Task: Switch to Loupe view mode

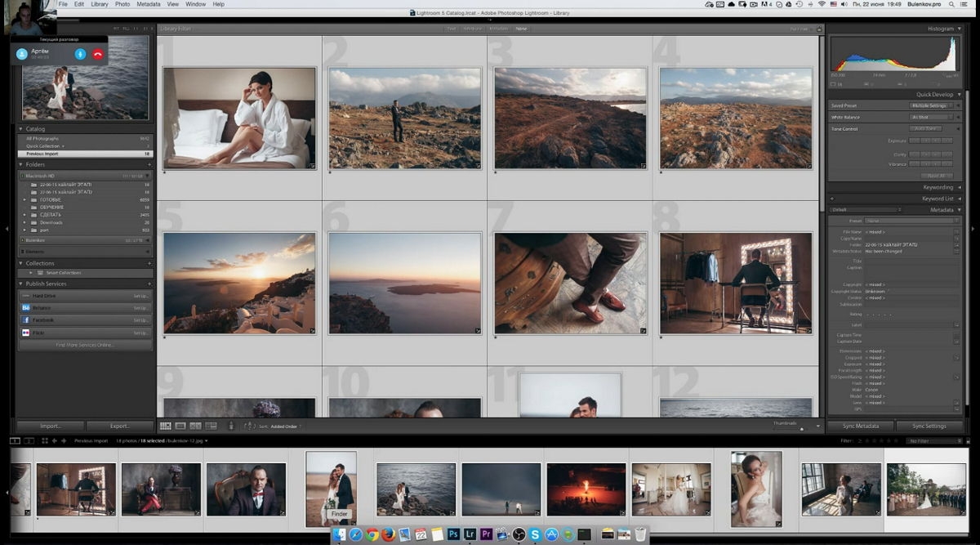Action: (x=180, y=426)
